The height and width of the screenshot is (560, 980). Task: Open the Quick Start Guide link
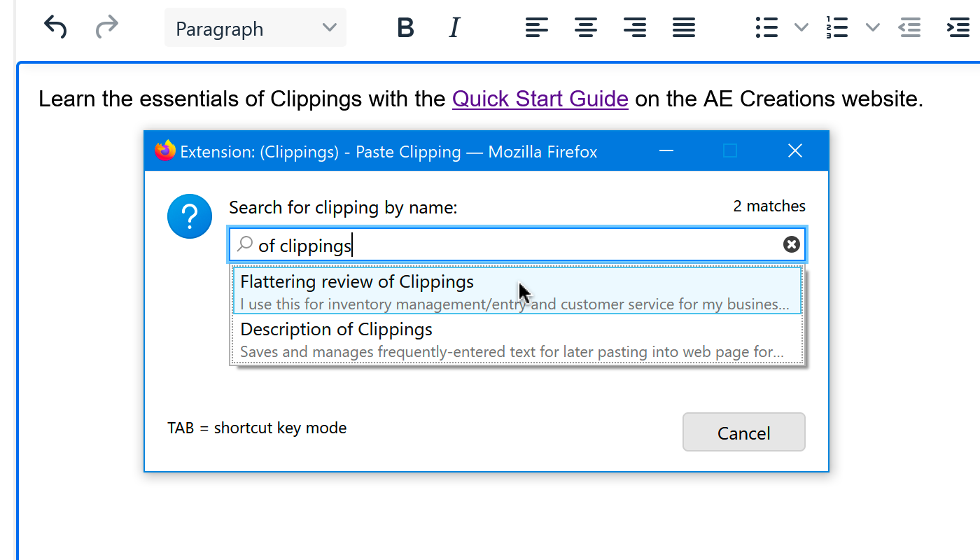tap(540, 99)
